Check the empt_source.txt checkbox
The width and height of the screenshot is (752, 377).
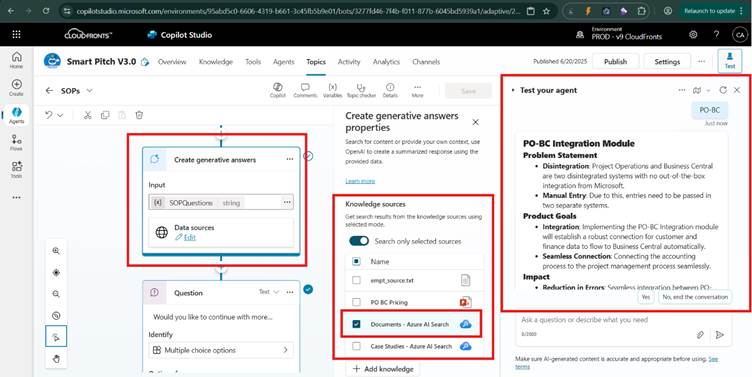[x=356, y=281]
